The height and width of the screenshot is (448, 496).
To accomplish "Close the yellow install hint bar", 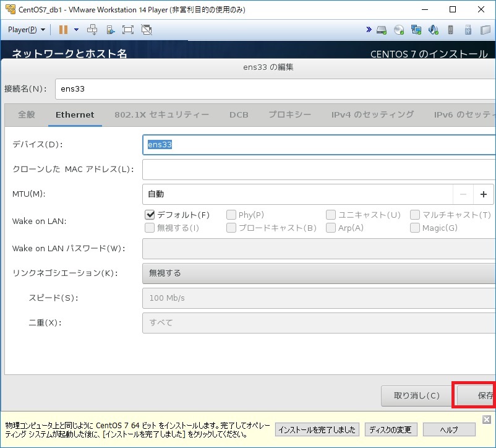I will (487, 420).
